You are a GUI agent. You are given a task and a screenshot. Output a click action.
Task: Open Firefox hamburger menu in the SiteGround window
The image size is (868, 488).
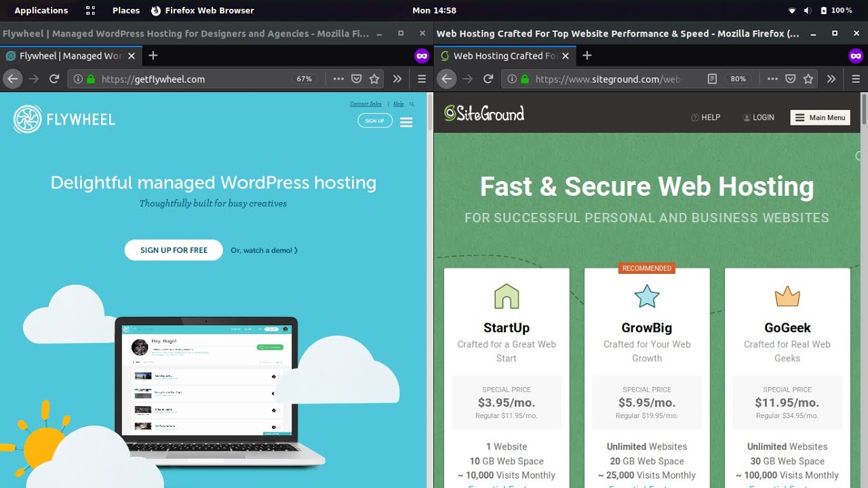855,79
